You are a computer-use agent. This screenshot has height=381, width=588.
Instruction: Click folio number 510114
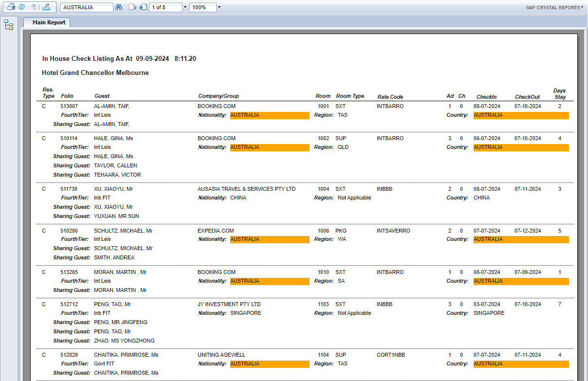click(69, 138)
